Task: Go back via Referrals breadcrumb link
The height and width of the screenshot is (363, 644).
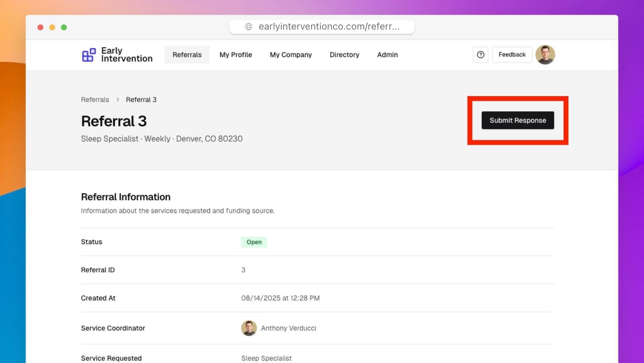Action: coord(95,100)
